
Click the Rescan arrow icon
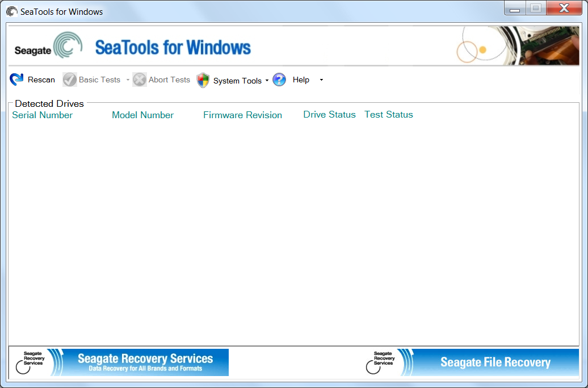(16, 80)
